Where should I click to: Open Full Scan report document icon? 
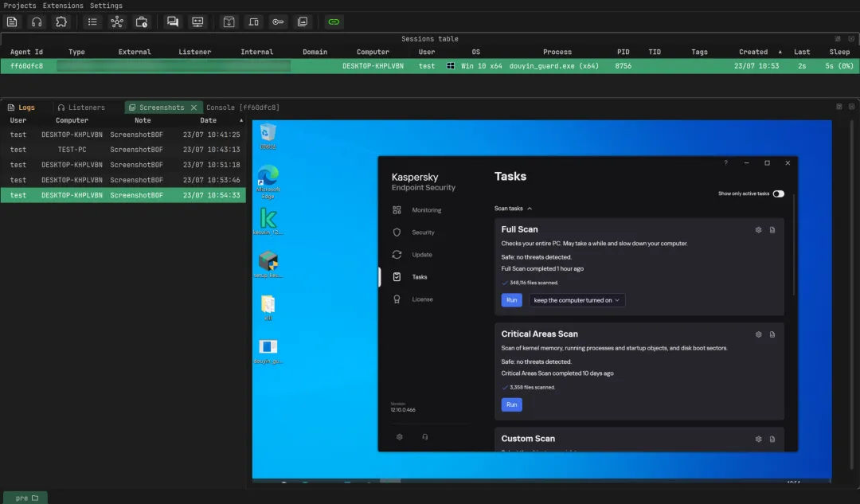pyautogui.click(x=772, y=230)
